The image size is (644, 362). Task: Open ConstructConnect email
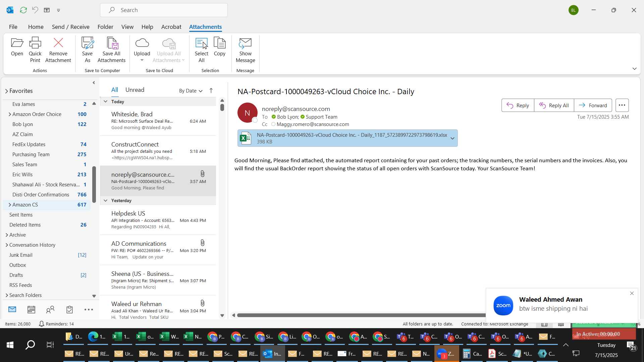(158, 151)
